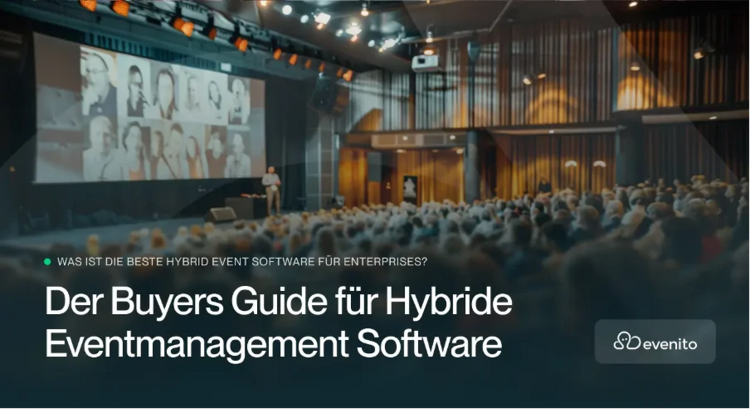750x409 pixels.
Task: Click the "Der Buyers Guide für Hybride" headline
Action: click(x=279, y=302)
